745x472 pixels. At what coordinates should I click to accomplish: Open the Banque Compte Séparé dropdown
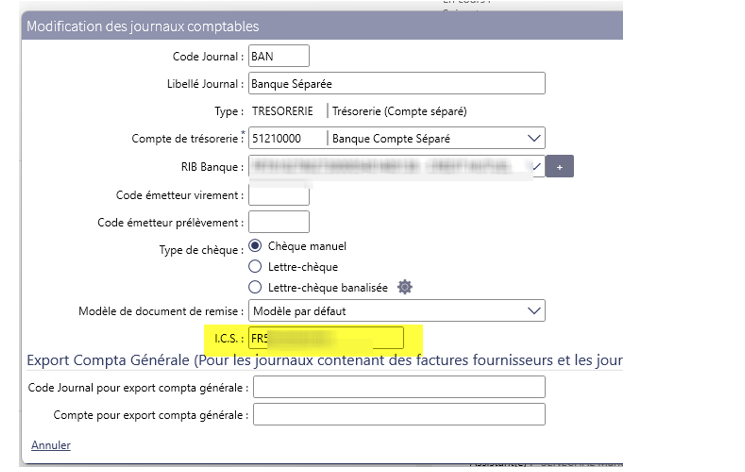pos(534,138)
